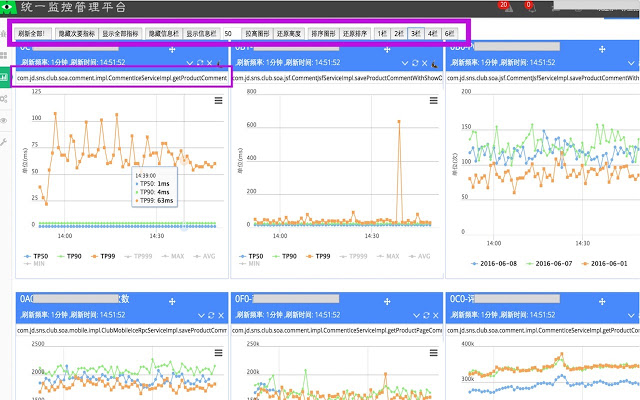Expand chevron on the 0A panel header
Screen dimensions: 640x400
pos(201,316)
